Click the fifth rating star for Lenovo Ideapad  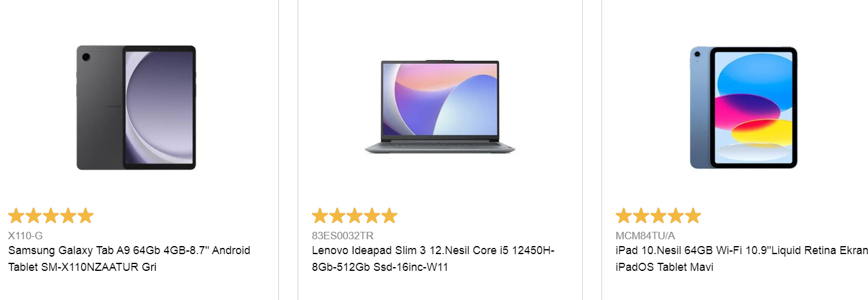click(x=389, y=216)
